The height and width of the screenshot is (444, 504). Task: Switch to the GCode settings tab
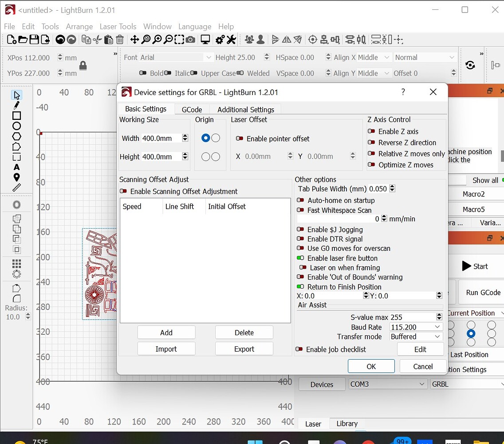click(192, 109)
